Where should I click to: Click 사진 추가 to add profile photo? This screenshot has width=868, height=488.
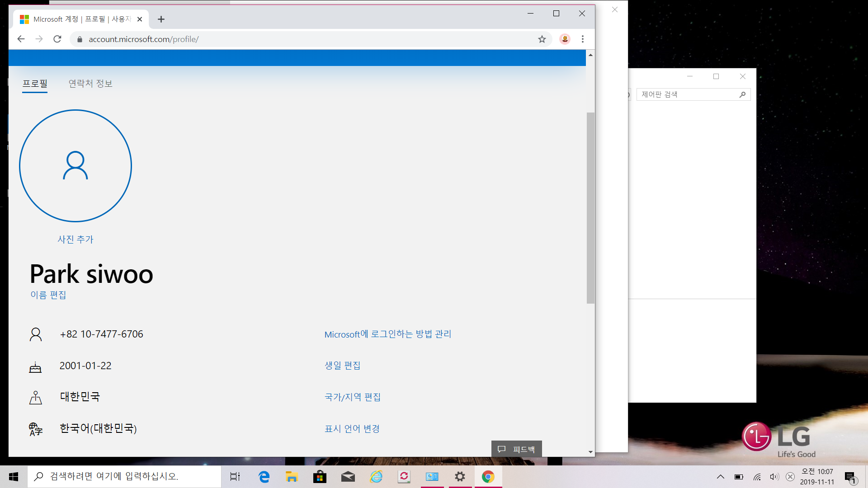pyautogui.click(x=75, y=239)
